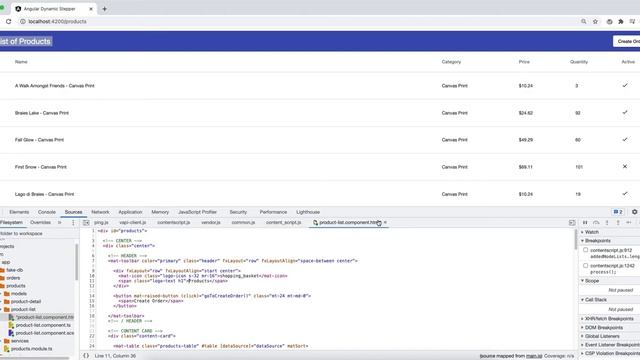
Task: Switch to Application panel tab
Action: [130, 212]
